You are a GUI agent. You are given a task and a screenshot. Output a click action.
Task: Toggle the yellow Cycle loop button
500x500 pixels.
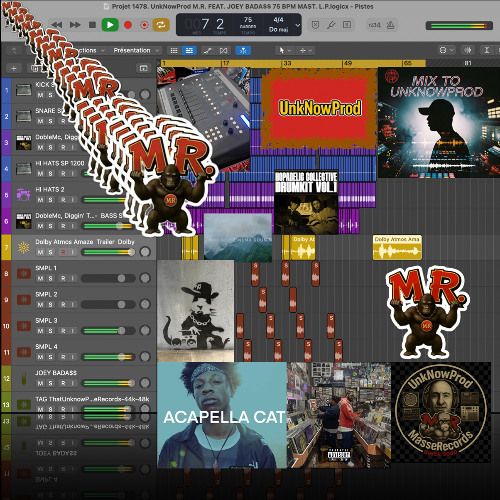pyautogui.click(x=161, y=25)
